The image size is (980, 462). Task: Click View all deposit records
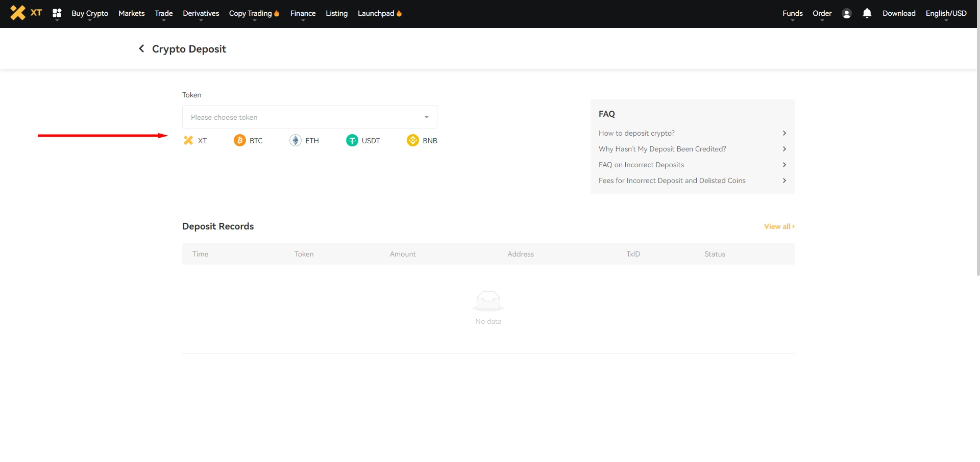[779, 226]
